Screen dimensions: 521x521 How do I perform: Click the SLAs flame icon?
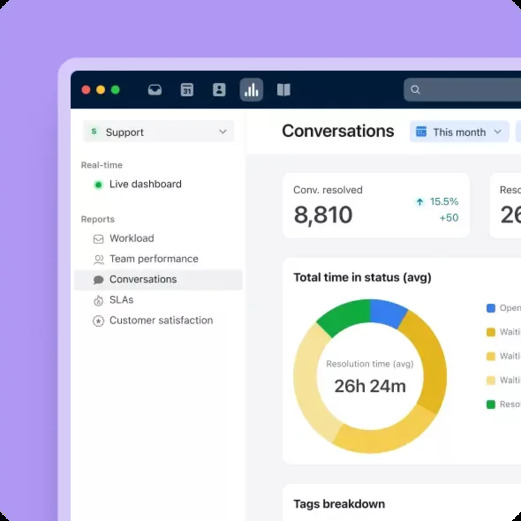click(x=98, y=300)
